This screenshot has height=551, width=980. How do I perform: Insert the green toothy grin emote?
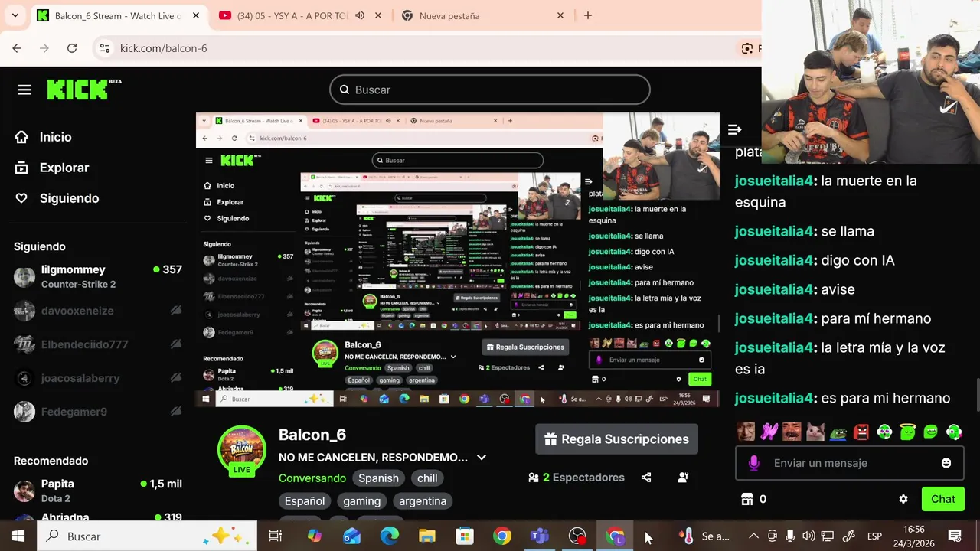pyautogui.click(x=930, y=432)
